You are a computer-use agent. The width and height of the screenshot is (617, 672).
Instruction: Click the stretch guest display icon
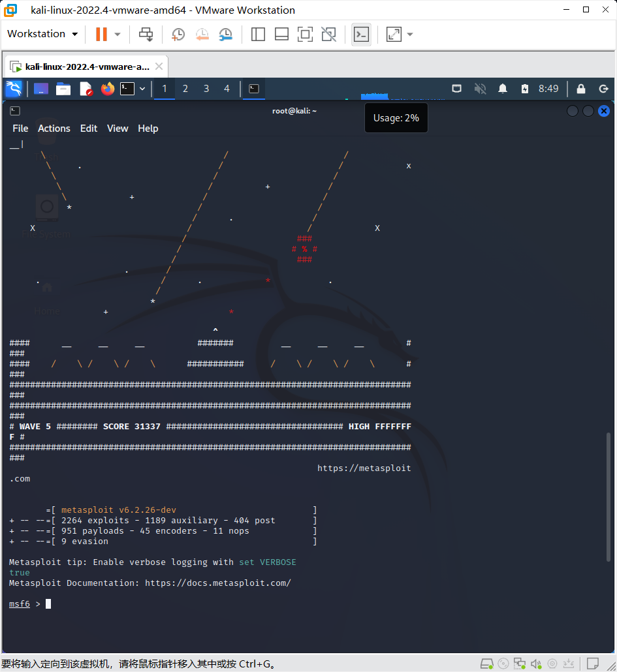(394, 35)
